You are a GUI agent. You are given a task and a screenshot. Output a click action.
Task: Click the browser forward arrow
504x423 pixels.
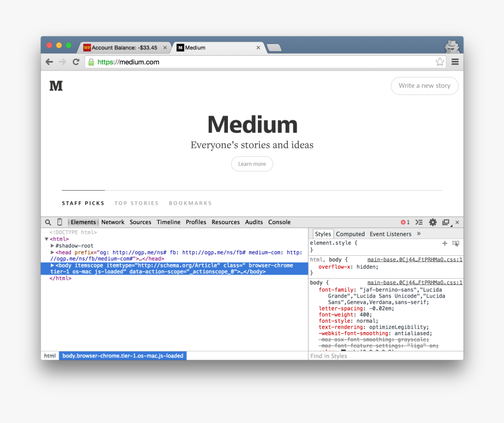pos(62,62)
